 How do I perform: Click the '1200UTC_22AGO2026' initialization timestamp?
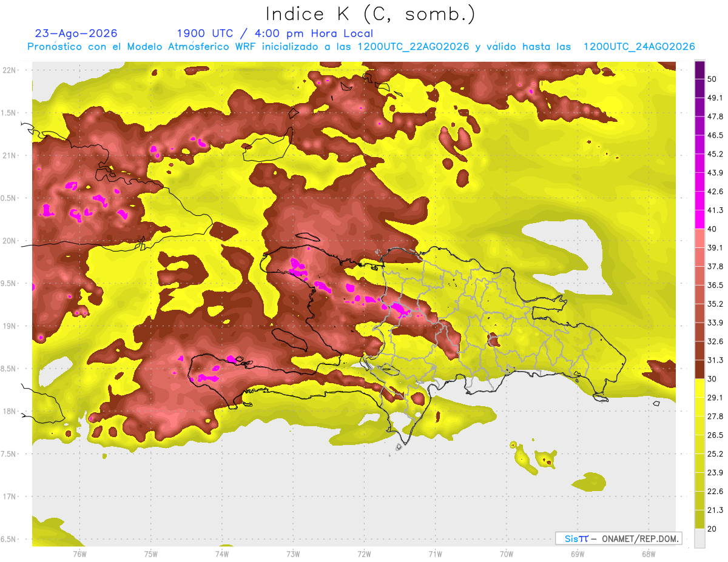[x=413, y=47]
